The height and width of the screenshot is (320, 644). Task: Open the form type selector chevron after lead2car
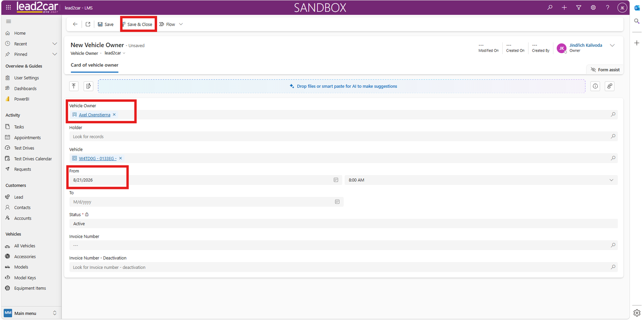point(124,53)
